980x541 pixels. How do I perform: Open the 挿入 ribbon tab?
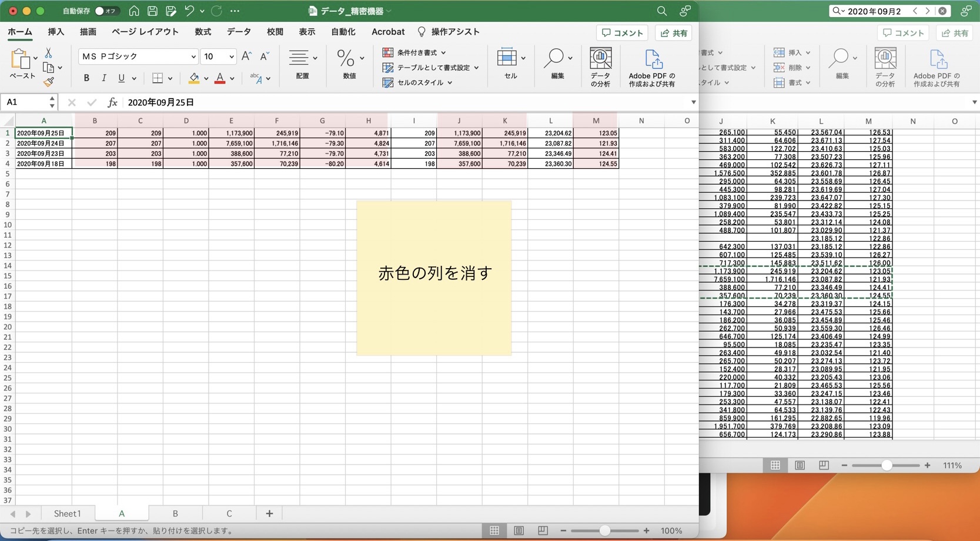point(56,32)
